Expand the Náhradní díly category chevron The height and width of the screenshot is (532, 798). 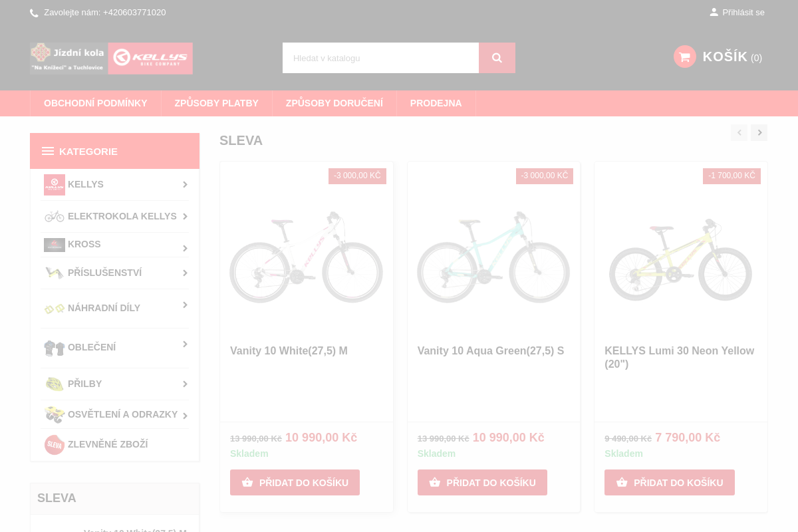[x=185, y=305]
